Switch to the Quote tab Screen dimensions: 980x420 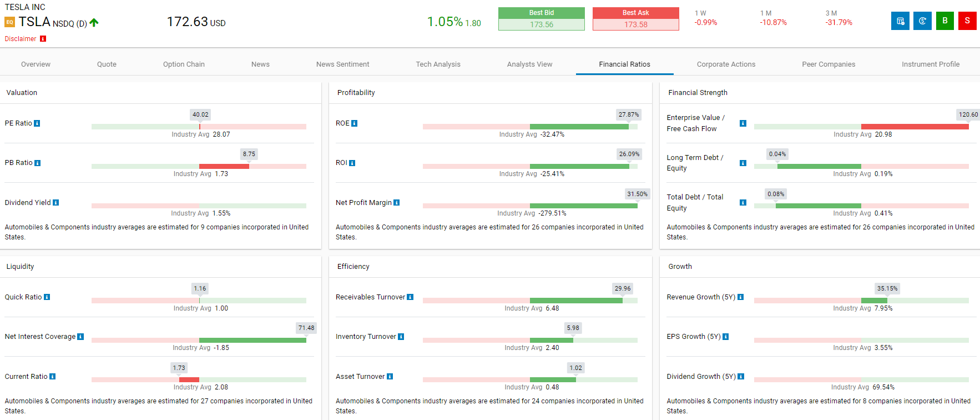point(107,64)
